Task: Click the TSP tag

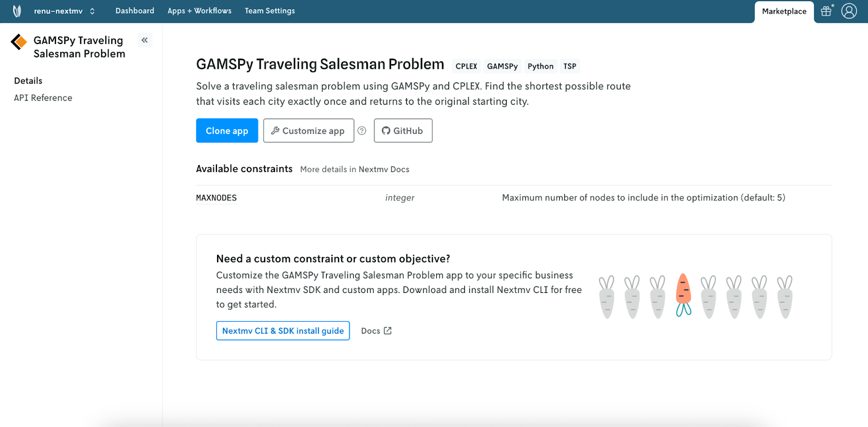Action: (570, 66)
